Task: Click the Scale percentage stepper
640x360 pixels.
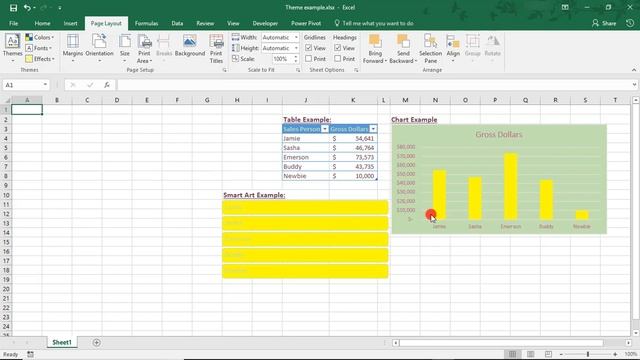Action: (x=296, y=59)
